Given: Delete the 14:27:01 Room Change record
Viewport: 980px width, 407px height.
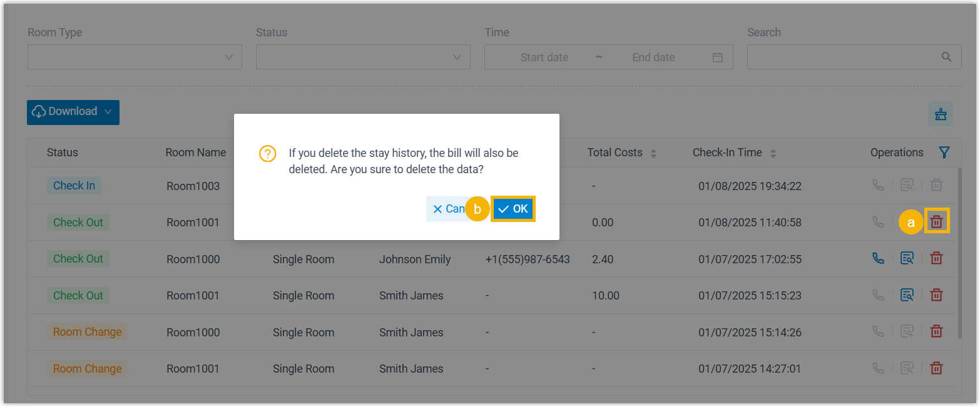Looking at the screenshot, I should point(936,368).
